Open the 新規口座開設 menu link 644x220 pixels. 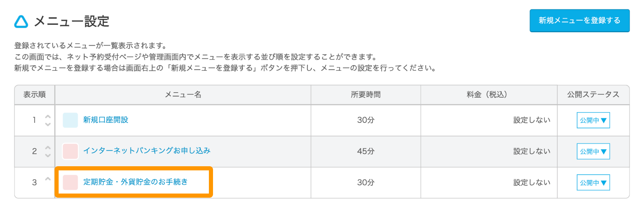tap(106, 120)
